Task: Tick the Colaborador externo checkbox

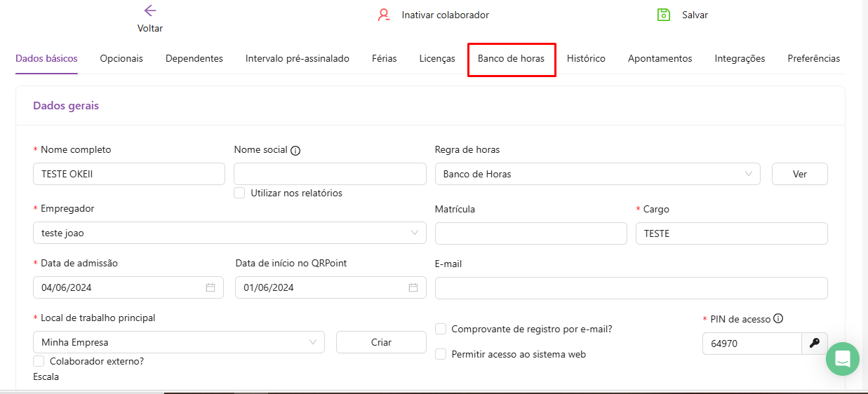Action: (x=39, y=361)
